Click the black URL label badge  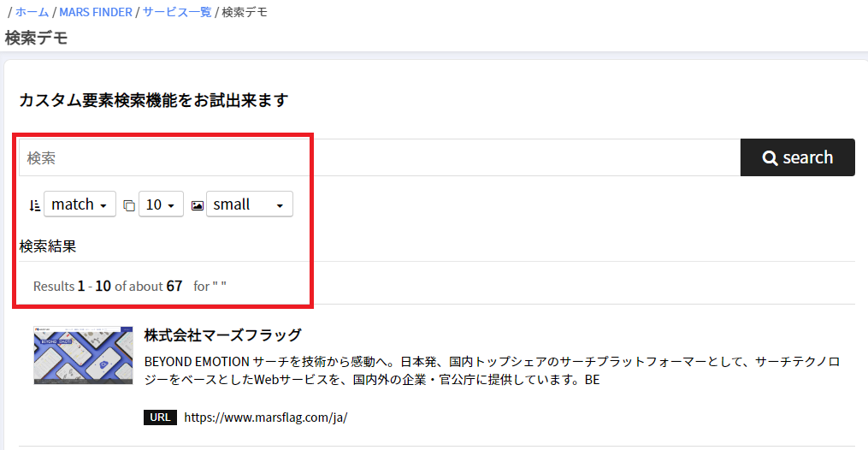click(160, 417)
